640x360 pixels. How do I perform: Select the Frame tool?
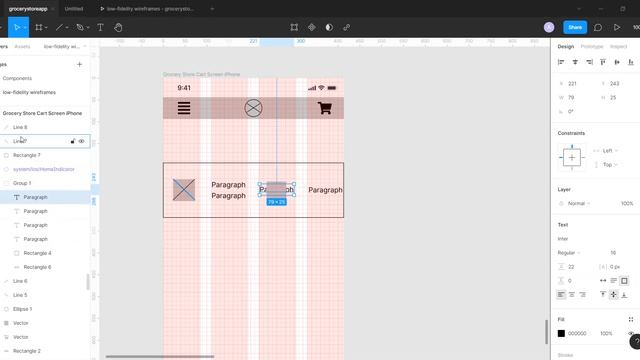[38, 27]
